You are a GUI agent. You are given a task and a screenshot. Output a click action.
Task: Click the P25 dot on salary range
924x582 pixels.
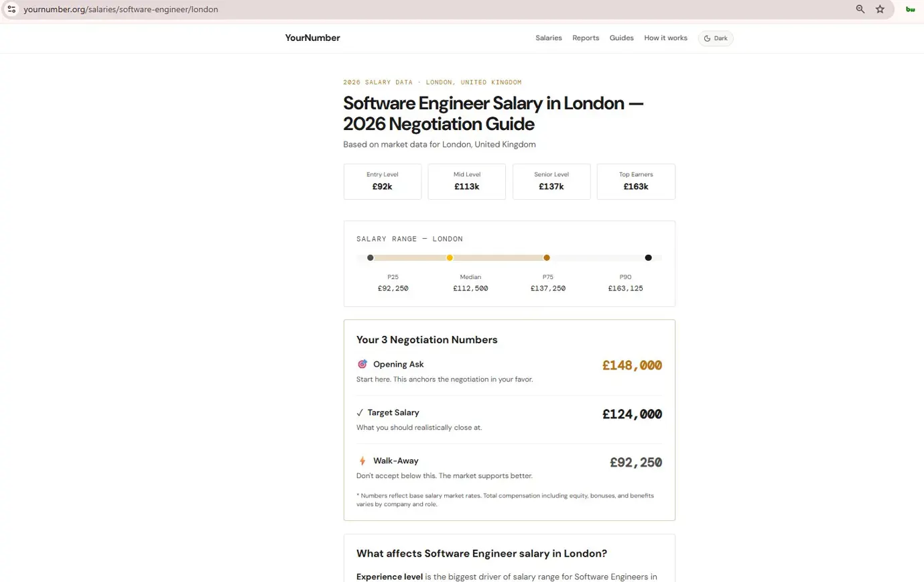[370, 257]
